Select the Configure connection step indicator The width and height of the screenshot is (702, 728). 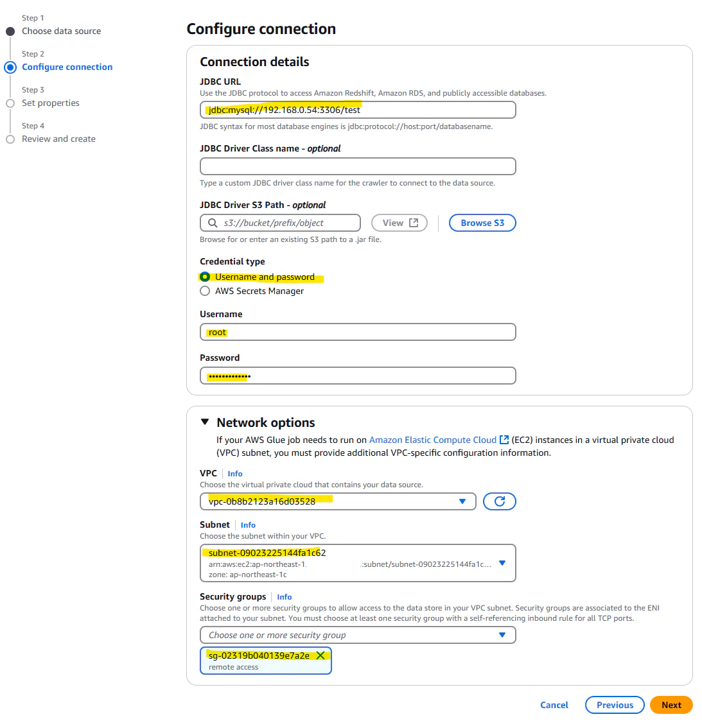click(x=10, y=67)
